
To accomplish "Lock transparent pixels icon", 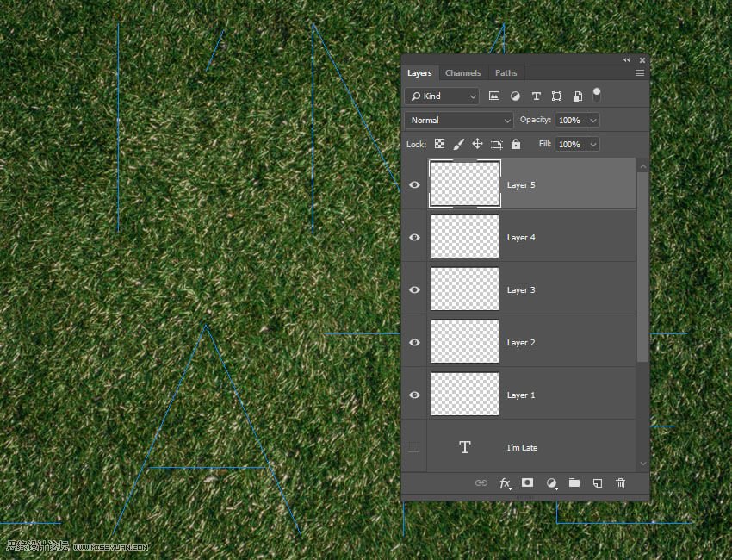I will point(439,145).
